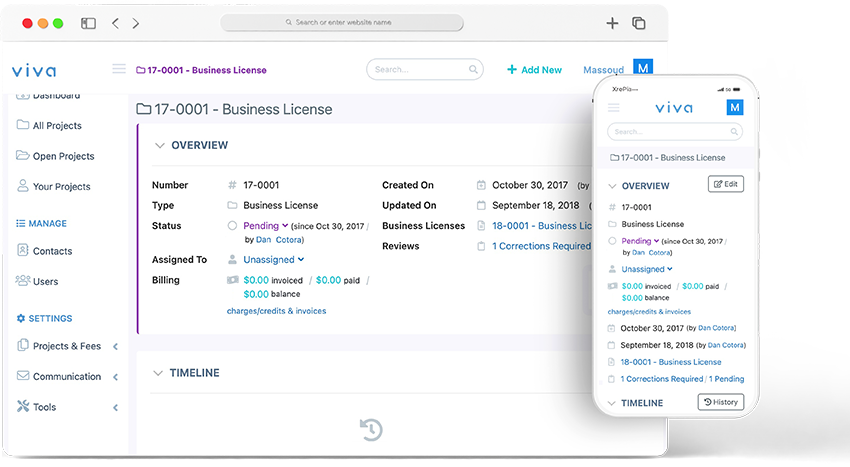Open phone 1 Pending reviews link
The width and height of the screenshot is (850, 467).
coord(726,379)
